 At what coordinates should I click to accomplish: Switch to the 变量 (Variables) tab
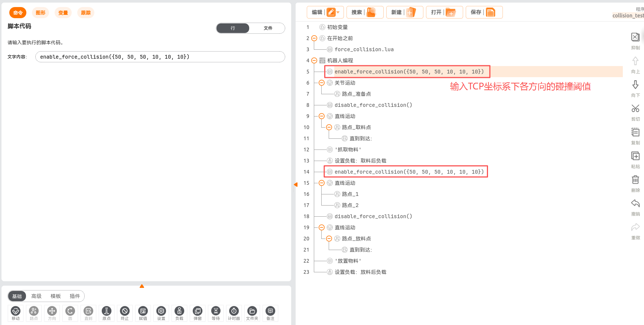point(63,13)
